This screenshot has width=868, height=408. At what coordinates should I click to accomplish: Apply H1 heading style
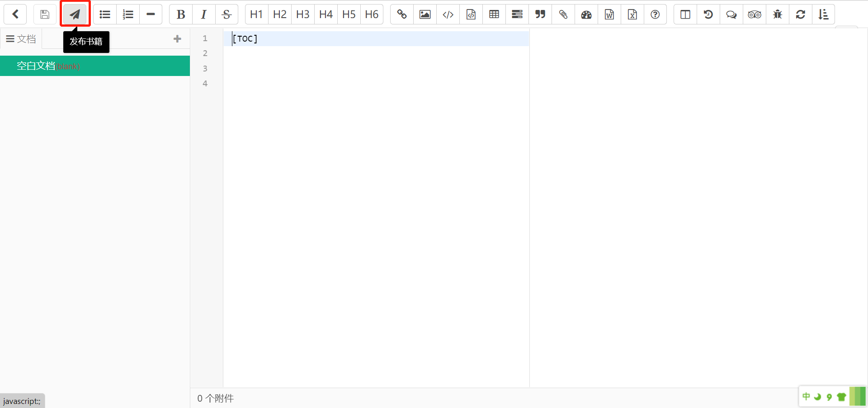256,14
